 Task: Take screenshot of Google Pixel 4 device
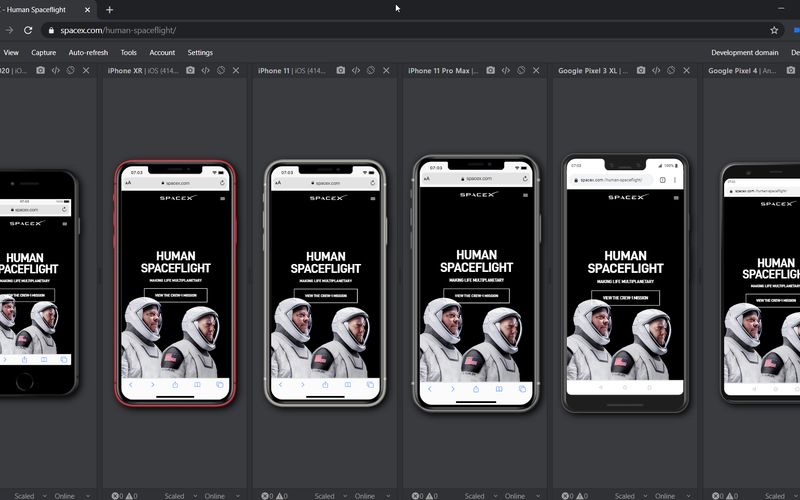point(791,70)
